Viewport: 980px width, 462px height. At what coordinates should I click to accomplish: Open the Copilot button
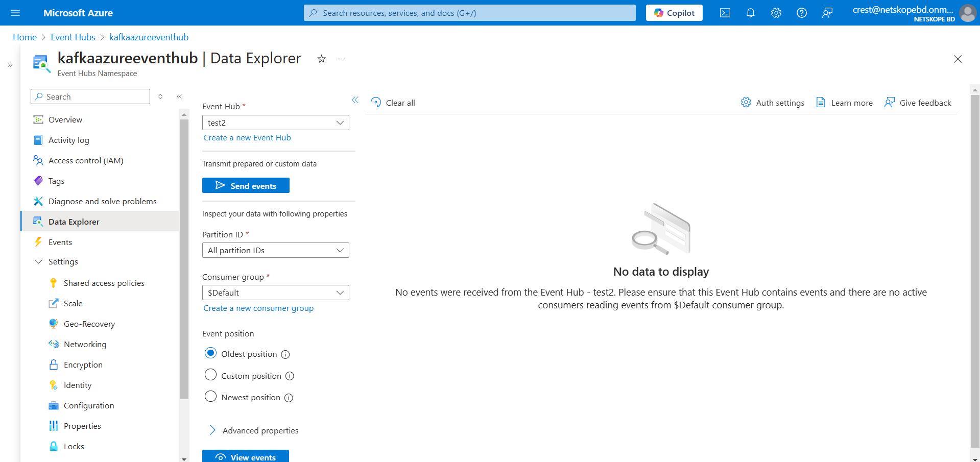tap(674, 13)
